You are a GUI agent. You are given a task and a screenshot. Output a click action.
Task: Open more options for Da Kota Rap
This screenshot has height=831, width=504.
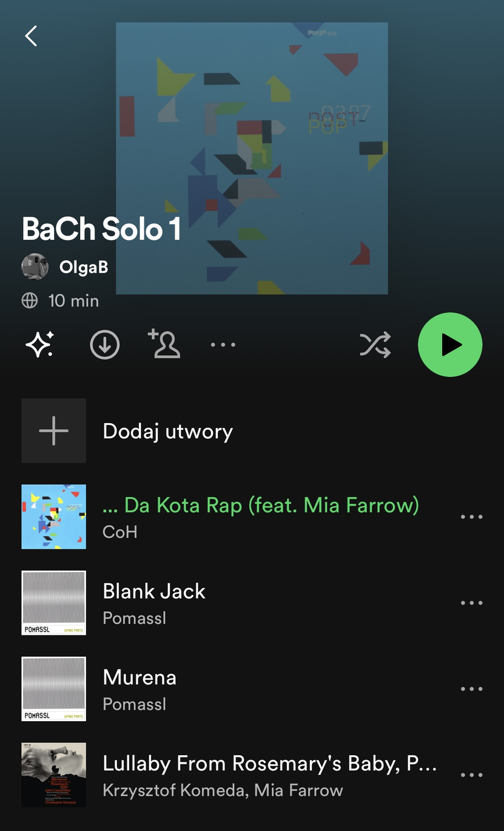click(471, 517)
